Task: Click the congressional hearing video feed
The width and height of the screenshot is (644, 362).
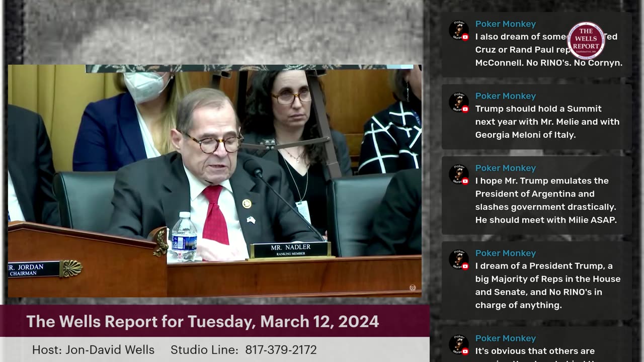Action: (214, 181)
